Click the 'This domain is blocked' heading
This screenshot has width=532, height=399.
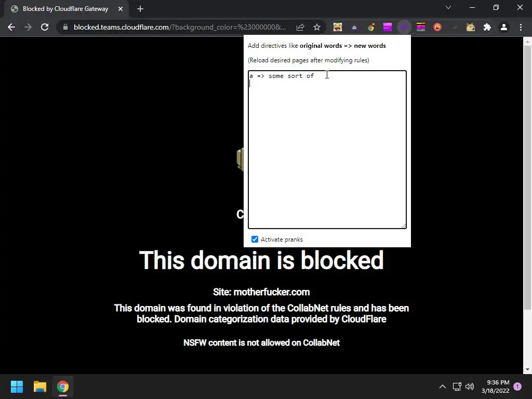(x=261, y=260)
